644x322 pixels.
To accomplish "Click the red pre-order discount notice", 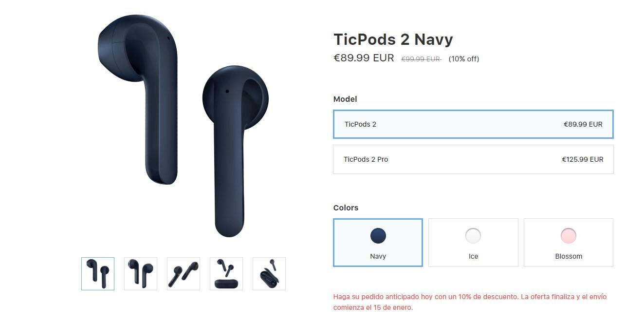I will click(470, 302).
